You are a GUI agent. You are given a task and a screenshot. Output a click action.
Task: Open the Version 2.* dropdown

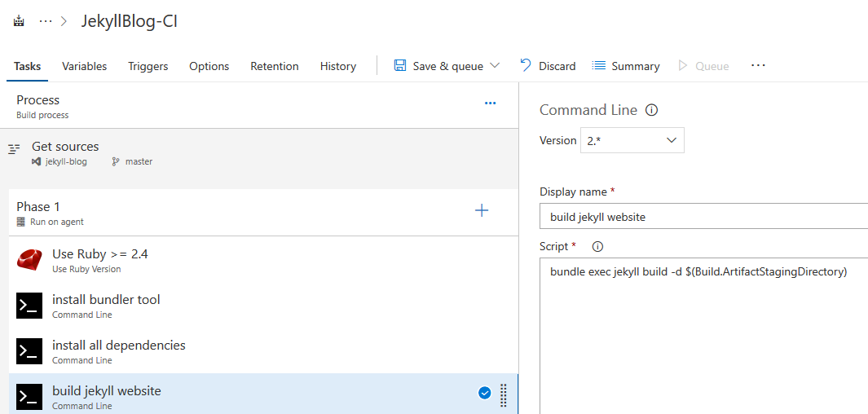click(x=632, y=140)
